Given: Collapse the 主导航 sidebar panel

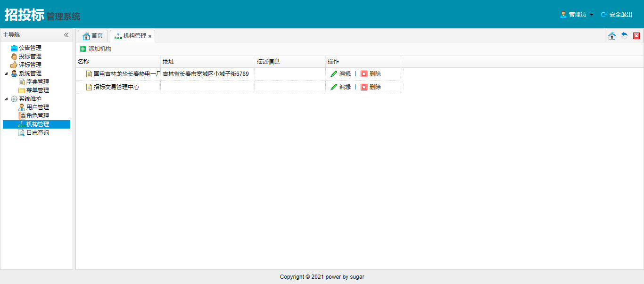Looking at the screenshot, I should click(66, 35).
